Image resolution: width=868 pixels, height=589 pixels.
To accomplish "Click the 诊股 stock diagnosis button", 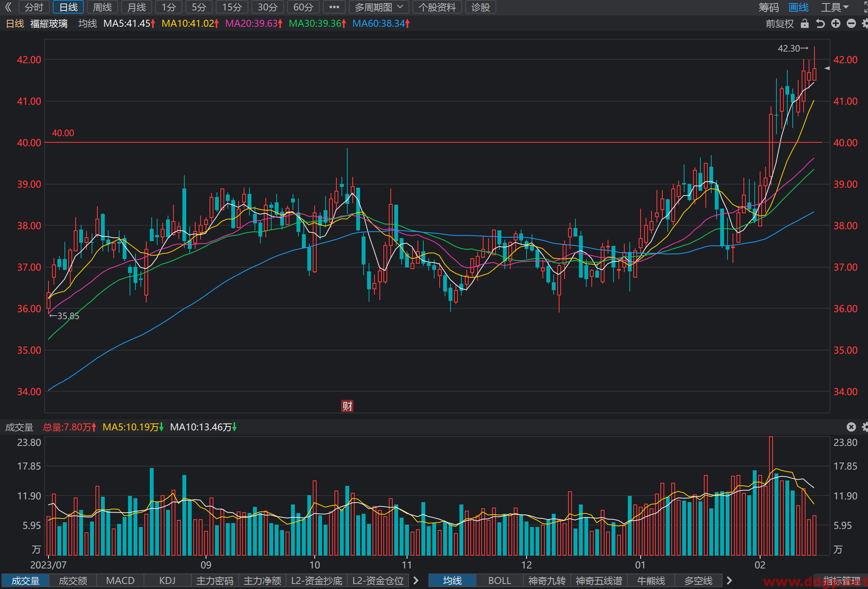I will coord(480,7).
